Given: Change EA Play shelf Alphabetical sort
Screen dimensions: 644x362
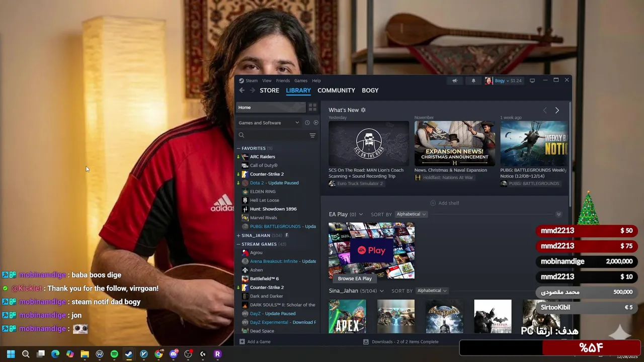Looking at the screenshot, I should (411, 214).
